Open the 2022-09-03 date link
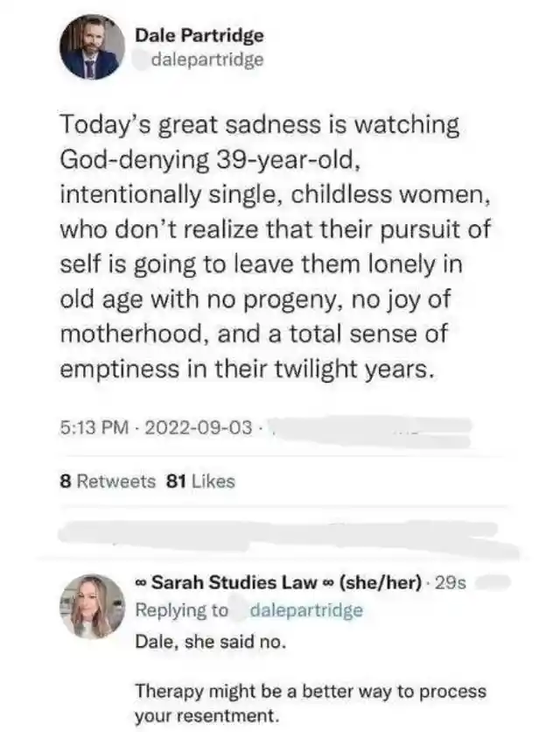The height and width of the screenshot is (732, 560). click(x=199, y=426)
